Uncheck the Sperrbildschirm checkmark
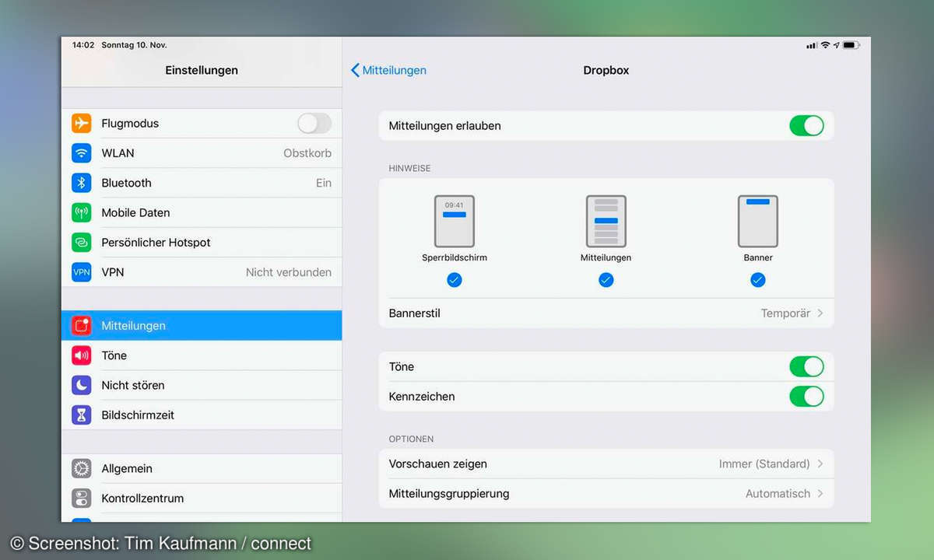Screen dimensions: 934x560 455,280
